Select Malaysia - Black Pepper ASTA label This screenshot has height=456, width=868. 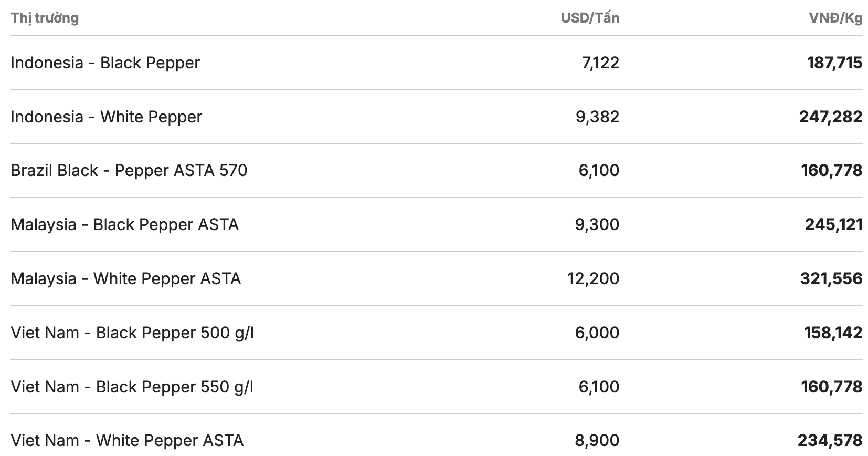pos(124,225)
